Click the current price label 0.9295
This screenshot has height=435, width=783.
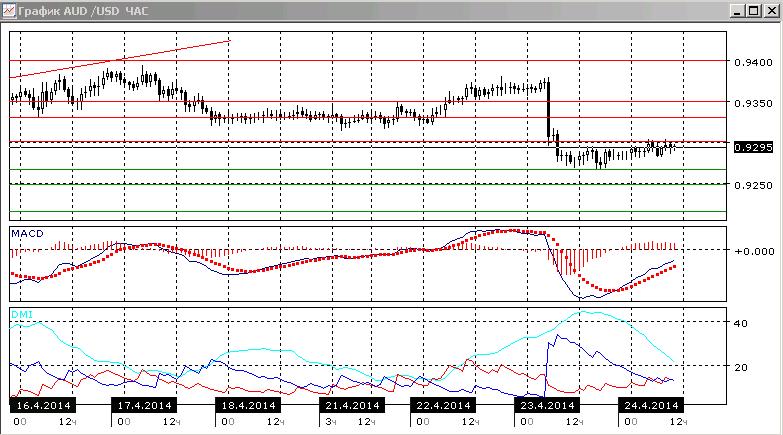[753, 147]
